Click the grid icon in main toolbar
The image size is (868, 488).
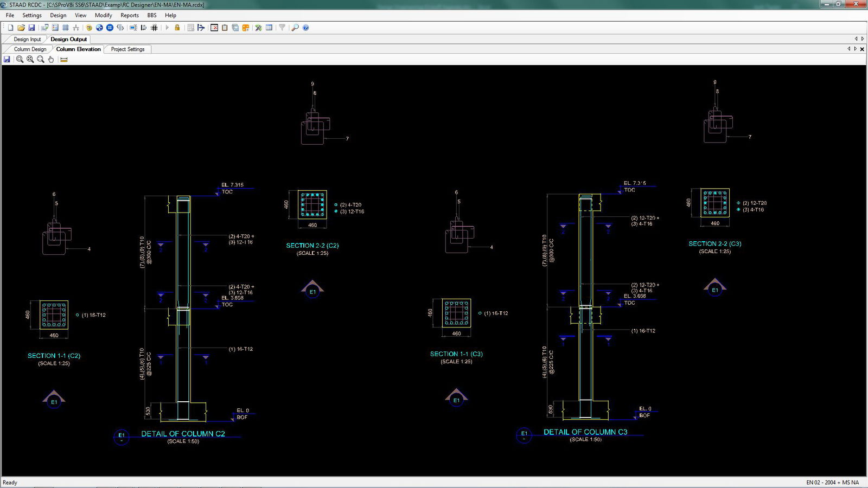pyautogui.click(x=66, y=28)
